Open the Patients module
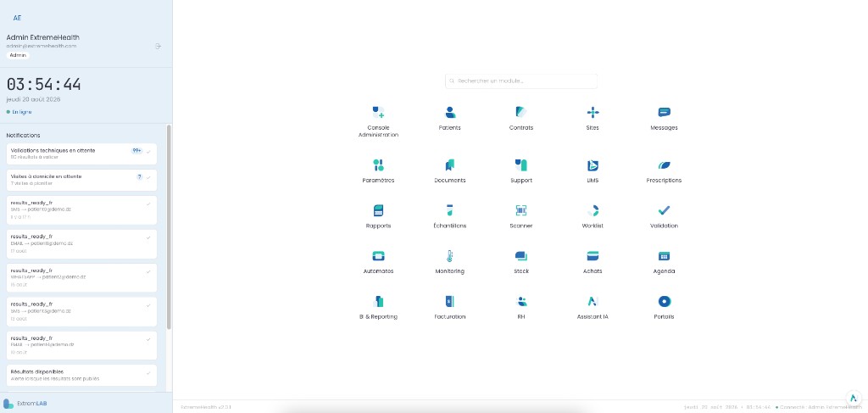The height and width of the screenshot is (413, 868). [449, 118]
